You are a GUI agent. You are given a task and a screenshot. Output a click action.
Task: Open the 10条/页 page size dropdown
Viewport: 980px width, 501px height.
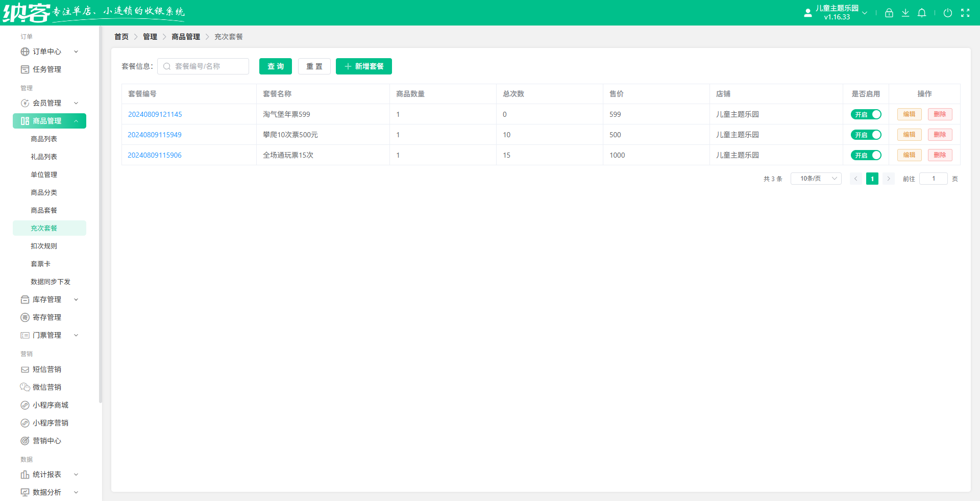click(816, 179)
